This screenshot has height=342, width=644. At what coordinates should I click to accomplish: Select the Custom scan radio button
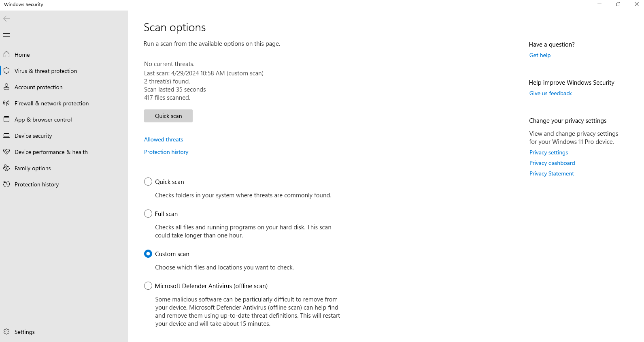pos(148,254)
